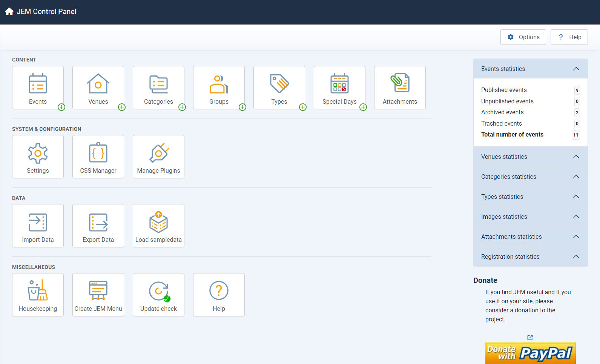Image resolution: width=600 pixels, height=364 pixels.
Task: Collapse the Events statistics panel
Action: (x=530, y=69)
